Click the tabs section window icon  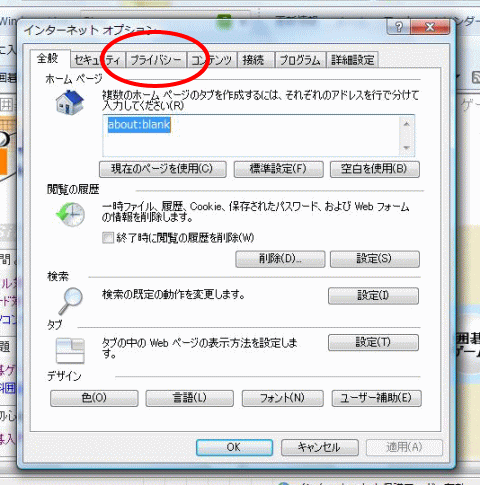[70, 350]
